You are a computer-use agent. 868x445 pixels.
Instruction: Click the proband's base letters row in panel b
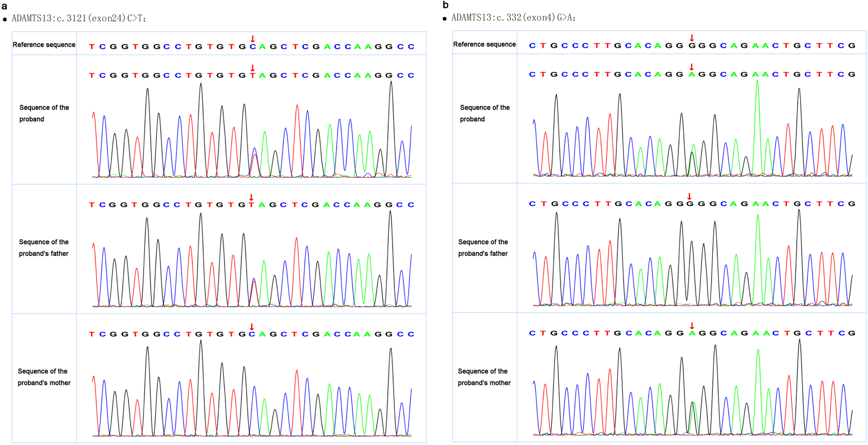692,74
